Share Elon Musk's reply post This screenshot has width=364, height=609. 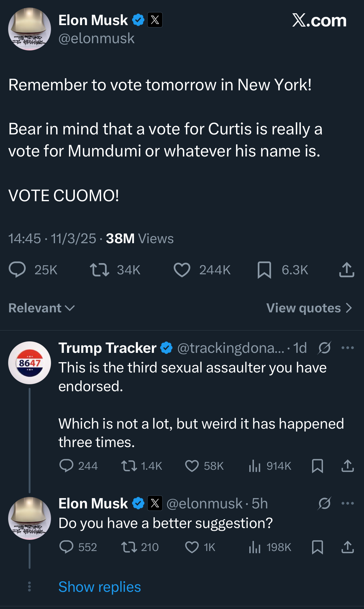[347, 547]
